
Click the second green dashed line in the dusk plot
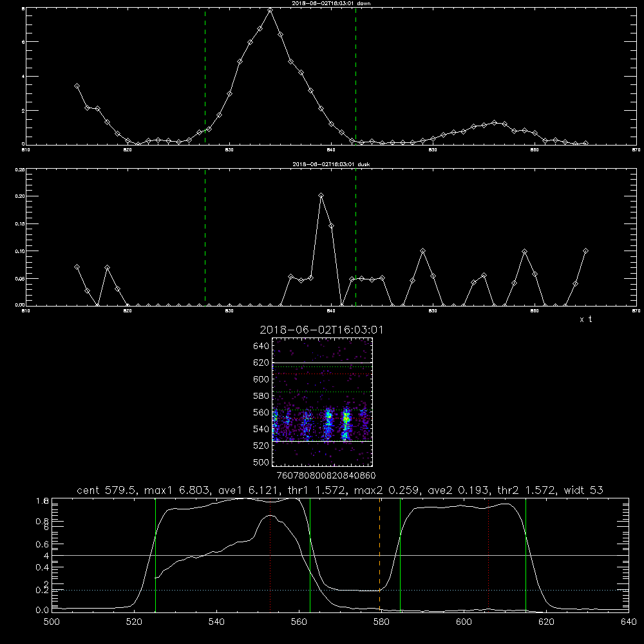coord(355,237)
